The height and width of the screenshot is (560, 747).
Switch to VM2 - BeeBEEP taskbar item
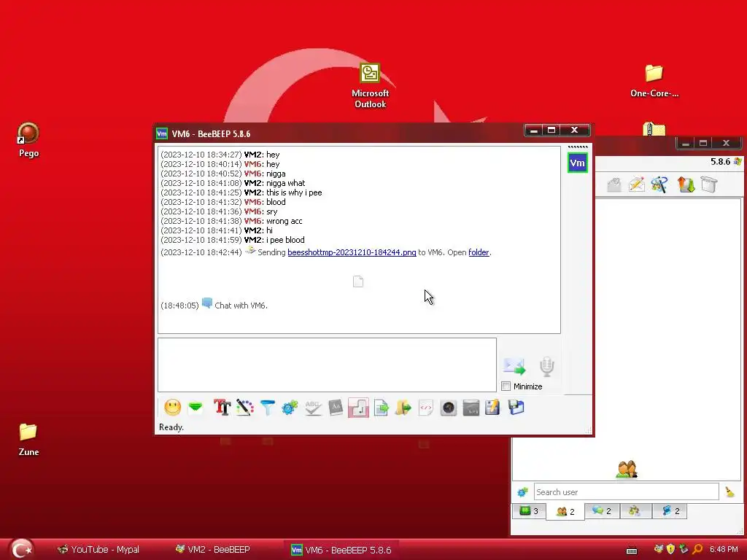pyautogui.click(x=213, y=550)
